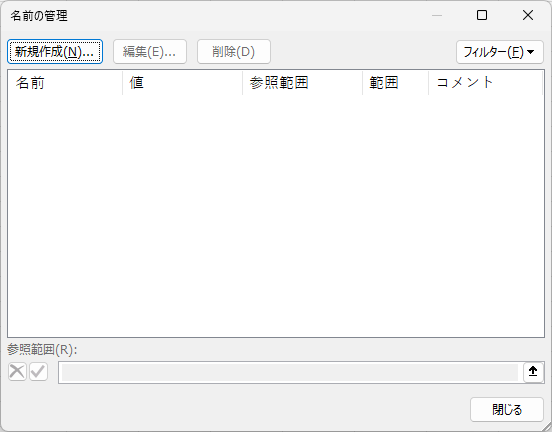Open the フィルター(F) dropdown
This screenshot has height=432, width=552.
coord(500,52)
